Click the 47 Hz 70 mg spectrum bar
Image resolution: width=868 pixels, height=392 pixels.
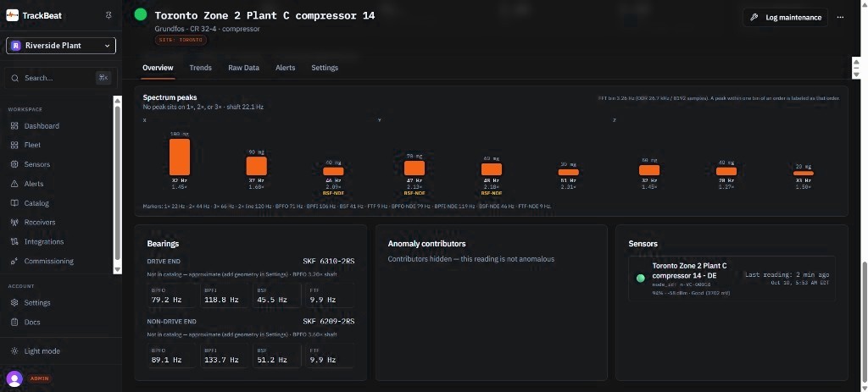(414, 168)
